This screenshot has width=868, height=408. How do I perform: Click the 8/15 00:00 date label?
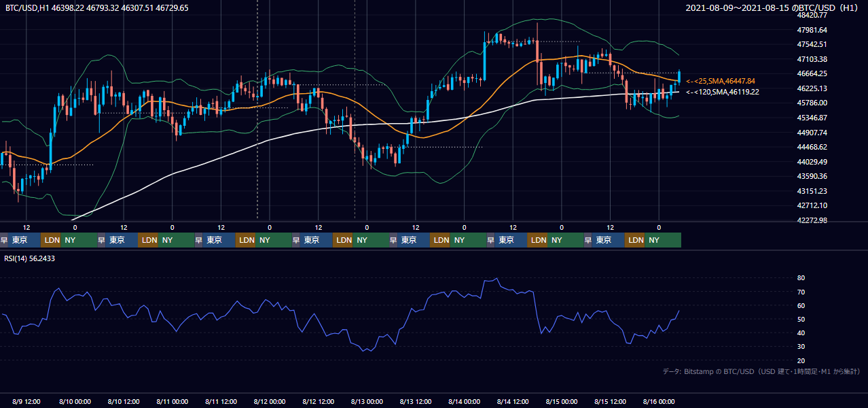coord(562,401)
